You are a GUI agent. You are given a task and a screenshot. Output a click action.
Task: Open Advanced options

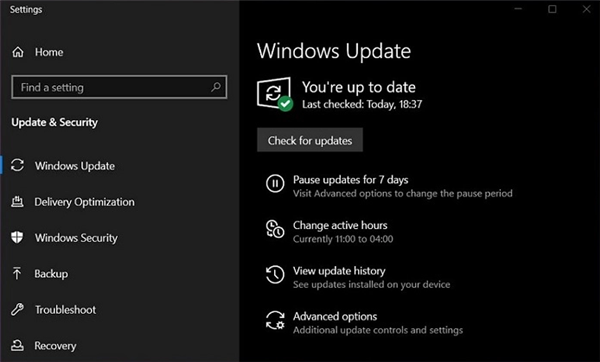(x=335, y=316)
